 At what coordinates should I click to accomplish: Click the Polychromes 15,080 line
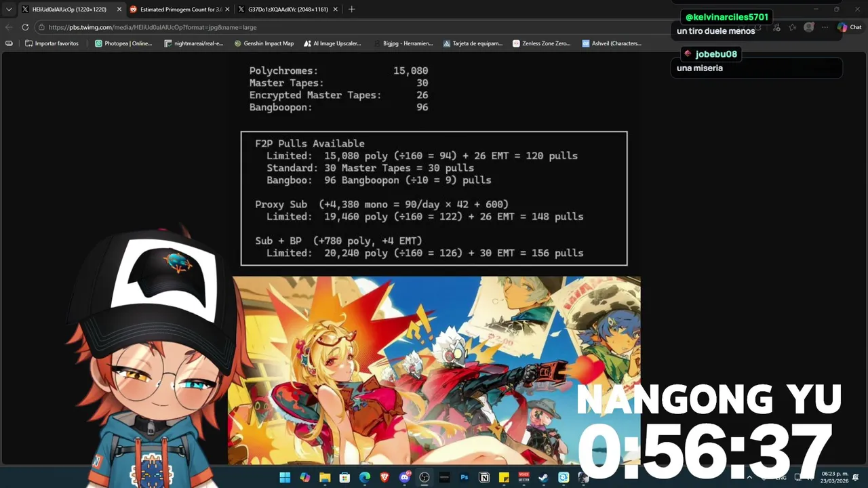(x=338, y=70)
